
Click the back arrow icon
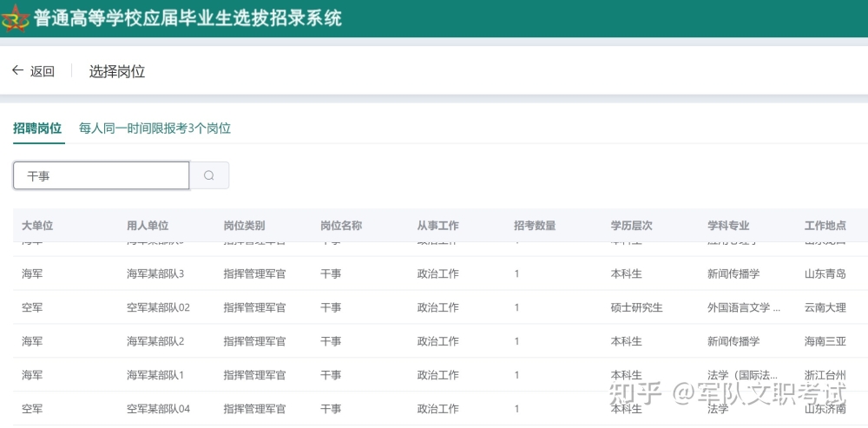[17, 70]
